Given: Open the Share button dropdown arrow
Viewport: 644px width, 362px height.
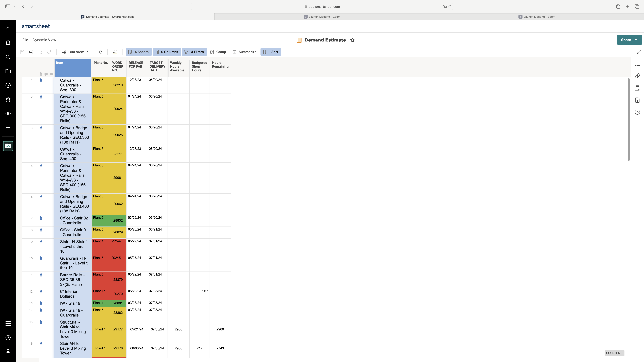Looking at the screenshot, I should (636, 40).
